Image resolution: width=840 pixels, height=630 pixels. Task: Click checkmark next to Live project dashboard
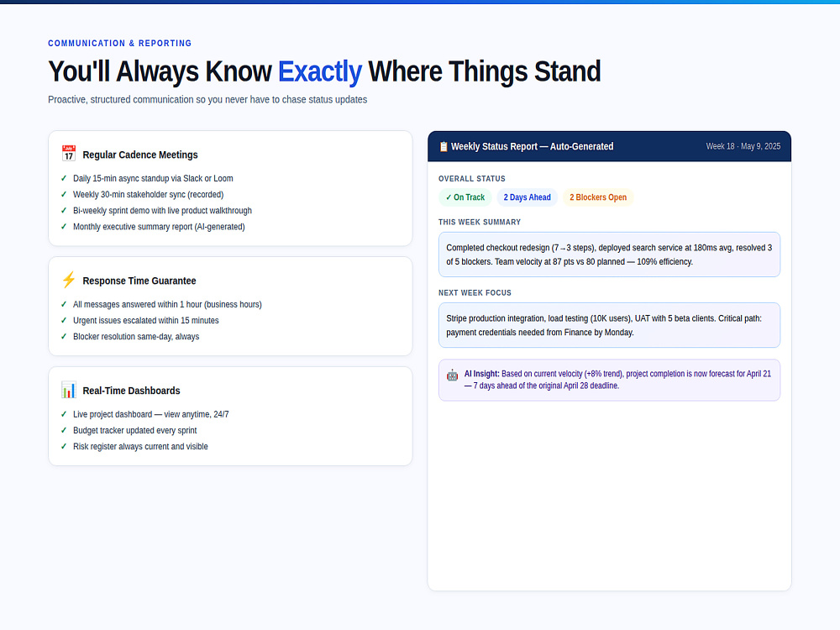64,414
